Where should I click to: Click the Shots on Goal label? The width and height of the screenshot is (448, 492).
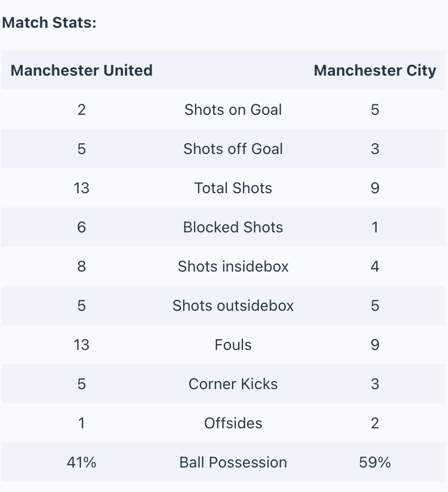click(x=233, y=109)
